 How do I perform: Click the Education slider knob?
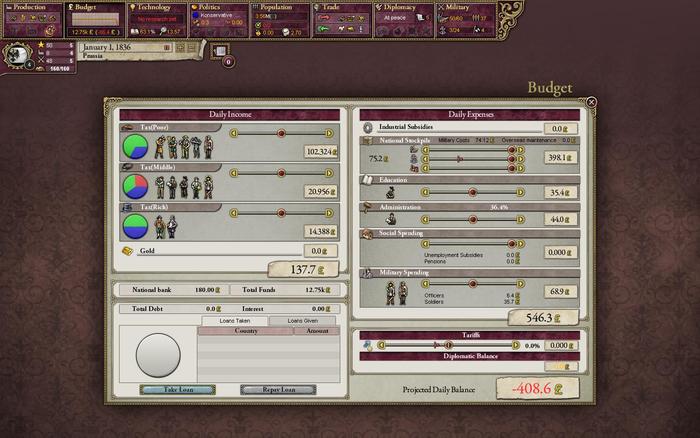coord(472,192)
